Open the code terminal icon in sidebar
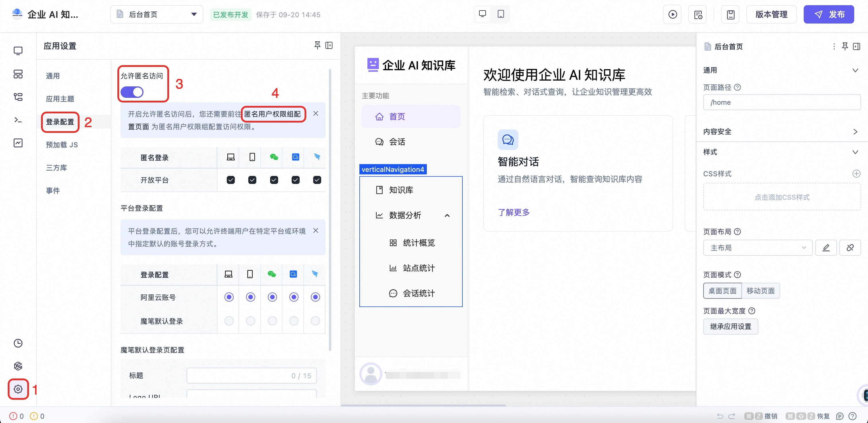Viewport: 868px width, 423px height. 18,120
